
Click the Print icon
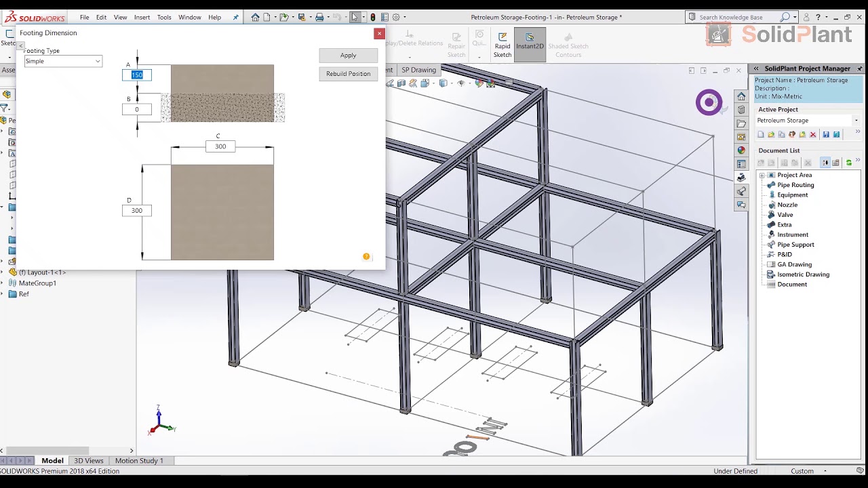319,17
